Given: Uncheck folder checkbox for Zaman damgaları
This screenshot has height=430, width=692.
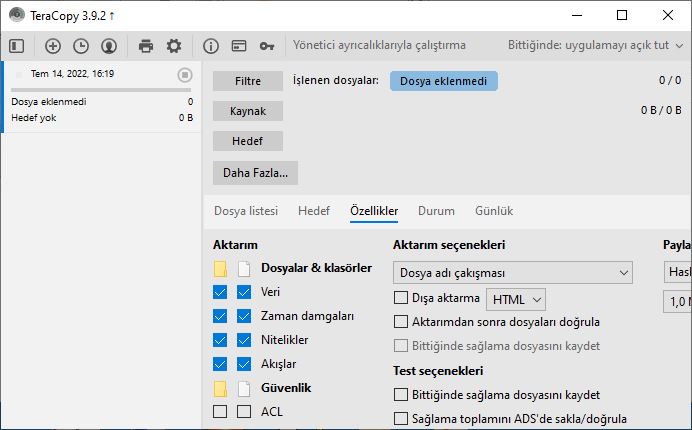Looking at the screenshot, I should pos(220,316).
